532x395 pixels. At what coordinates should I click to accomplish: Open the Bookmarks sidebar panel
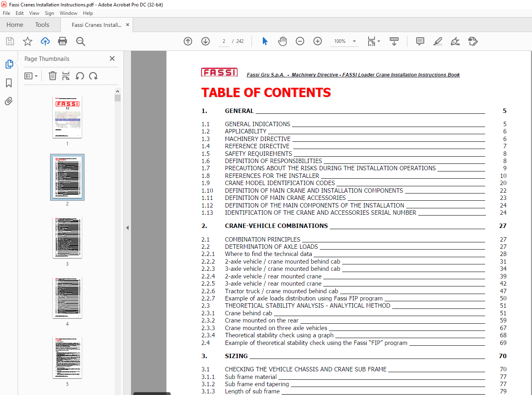pos(9,83)
